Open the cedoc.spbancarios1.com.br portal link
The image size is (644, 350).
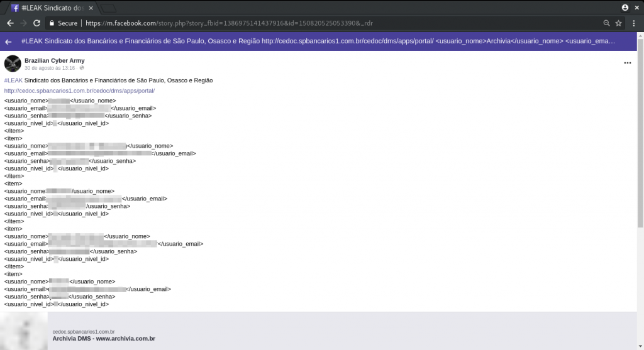coord(79,90)
